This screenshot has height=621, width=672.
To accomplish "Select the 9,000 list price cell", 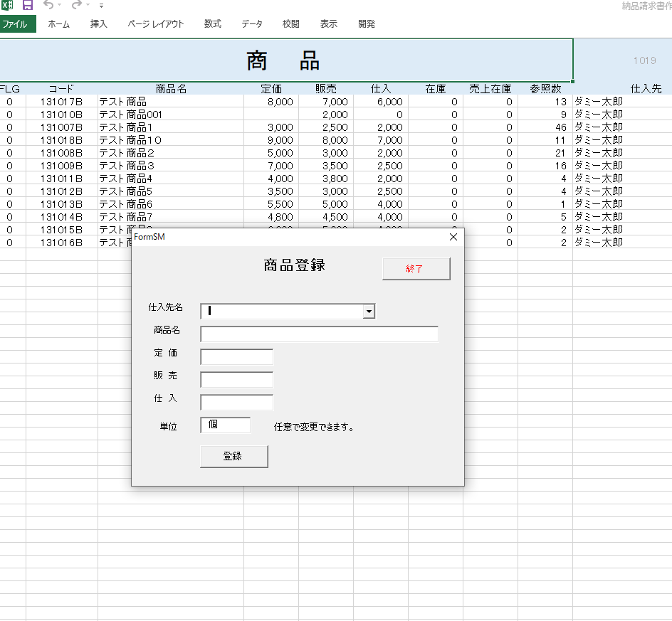I will click(271, 140).
